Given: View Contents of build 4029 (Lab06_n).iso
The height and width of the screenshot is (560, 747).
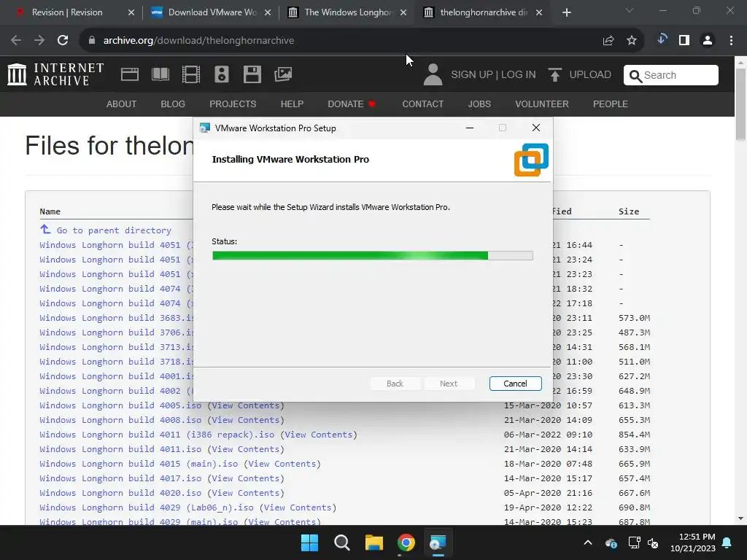Looking at the screenshot, I should (298, 507).
